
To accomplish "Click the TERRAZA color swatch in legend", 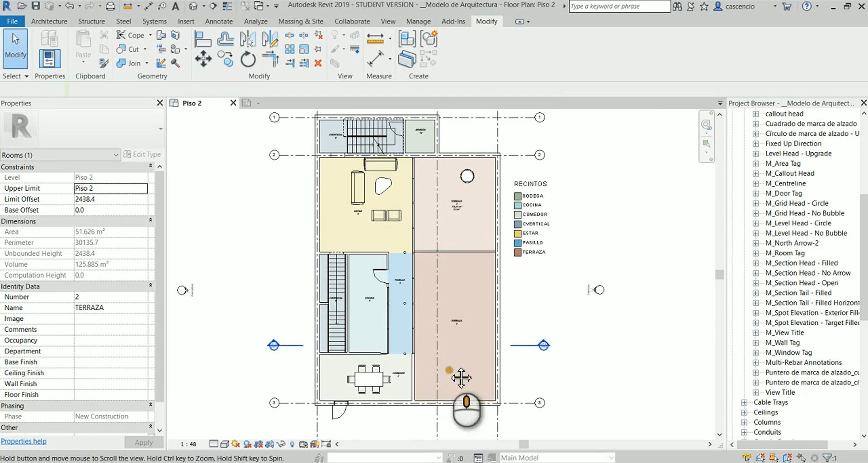I will [x=518, y=252].
